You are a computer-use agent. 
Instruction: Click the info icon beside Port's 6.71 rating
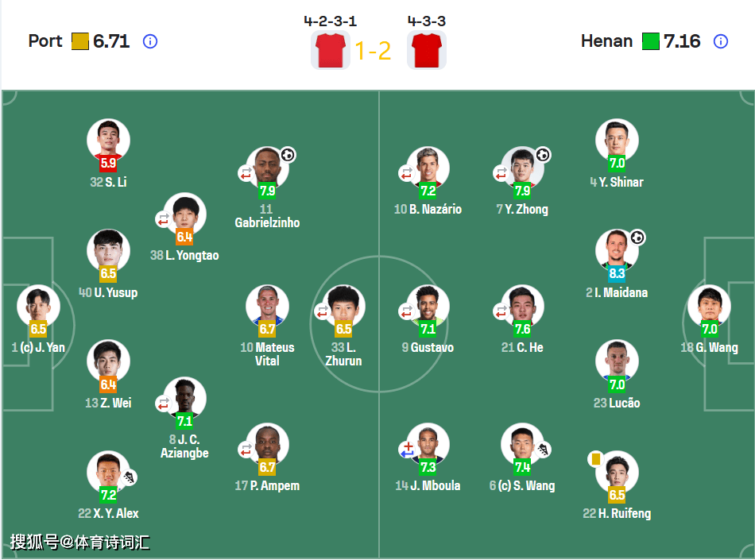[150, 41]
